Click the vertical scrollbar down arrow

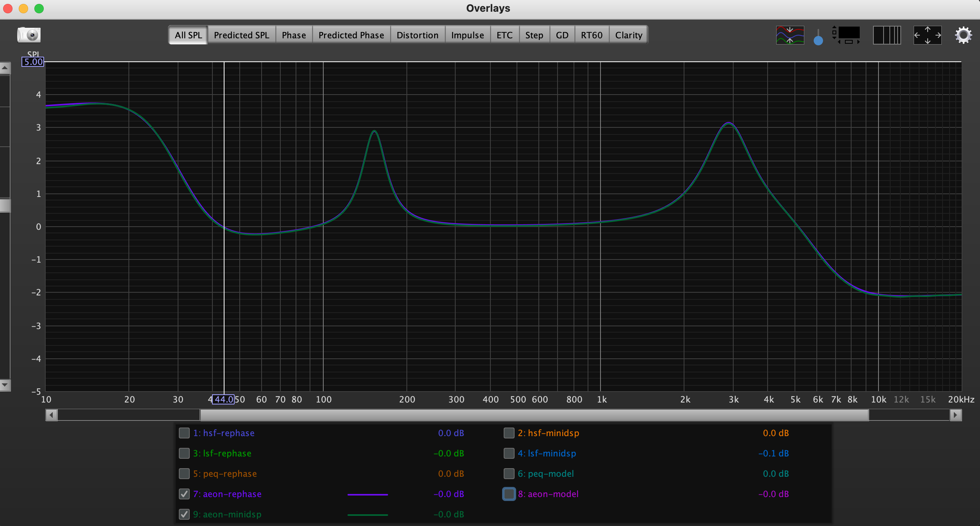click(5, 385)
